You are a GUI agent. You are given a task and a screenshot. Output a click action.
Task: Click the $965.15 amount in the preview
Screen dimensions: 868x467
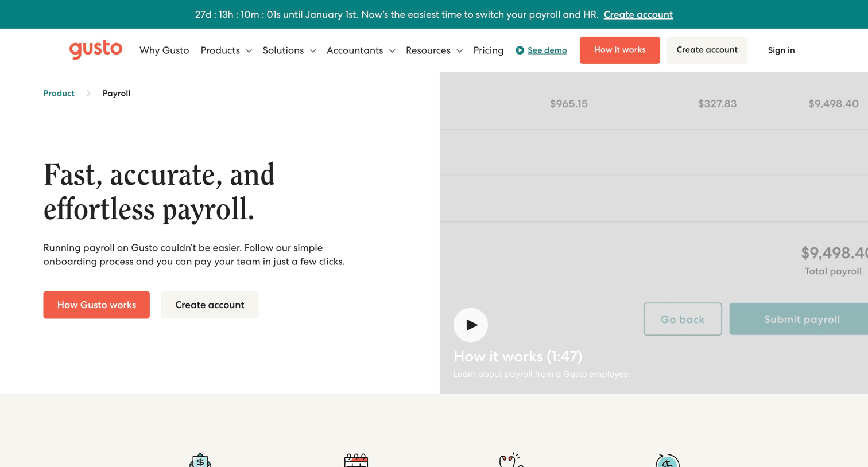569,104
